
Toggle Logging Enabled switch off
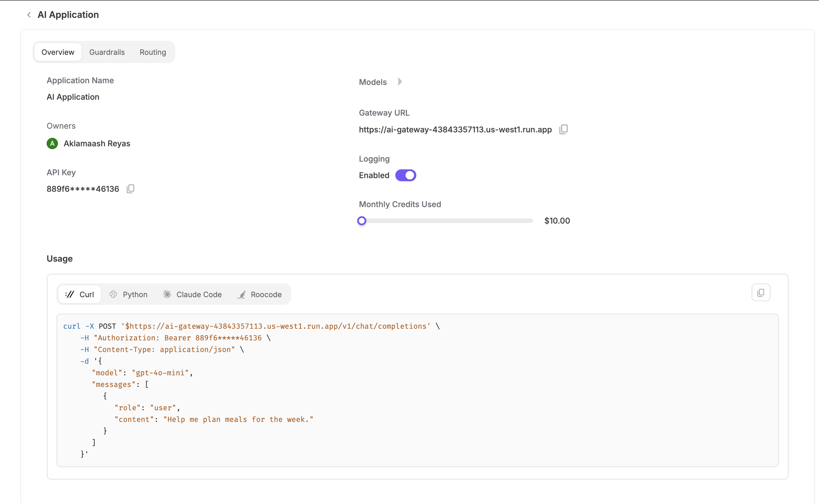(x=406, y=175)
